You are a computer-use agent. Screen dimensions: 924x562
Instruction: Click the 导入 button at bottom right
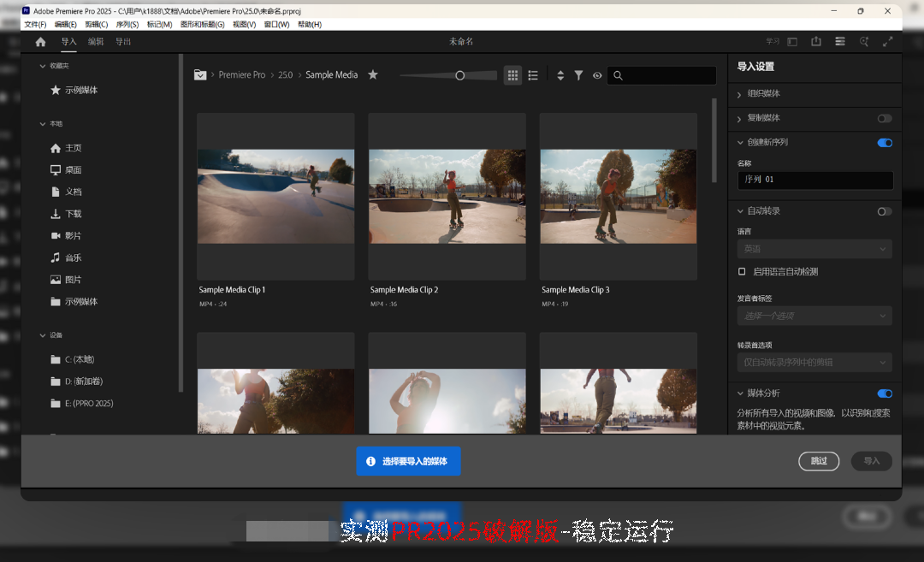872,461
